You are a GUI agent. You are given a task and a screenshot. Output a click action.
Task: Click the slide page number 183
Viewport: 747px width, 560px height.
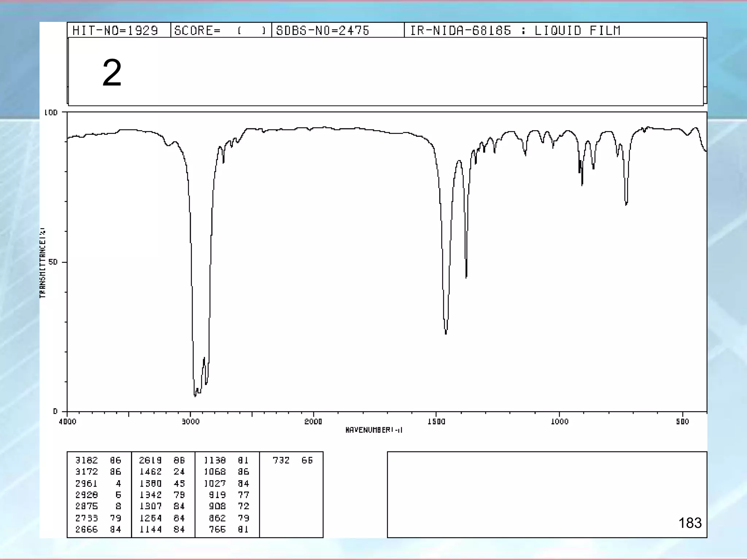[690, 523]
